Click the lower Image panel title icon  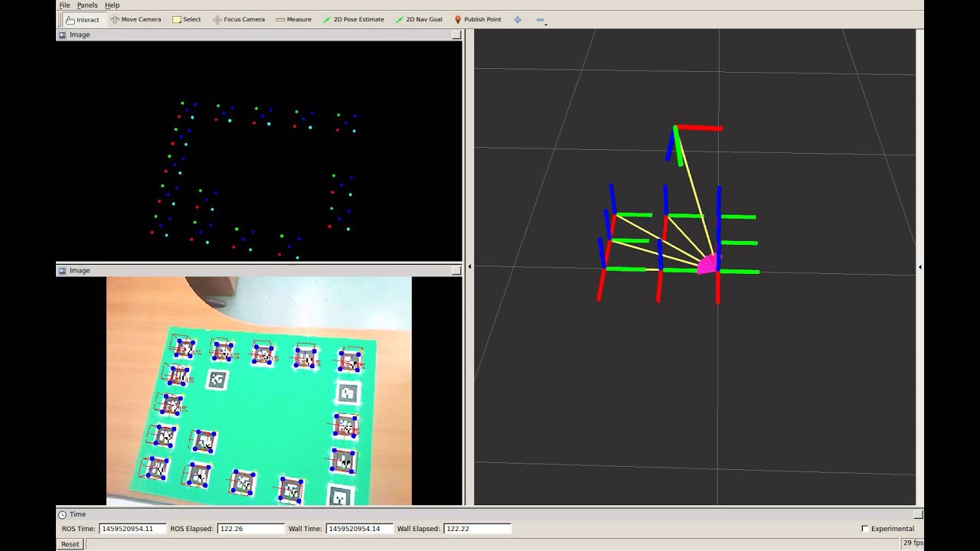click(63, 271)
